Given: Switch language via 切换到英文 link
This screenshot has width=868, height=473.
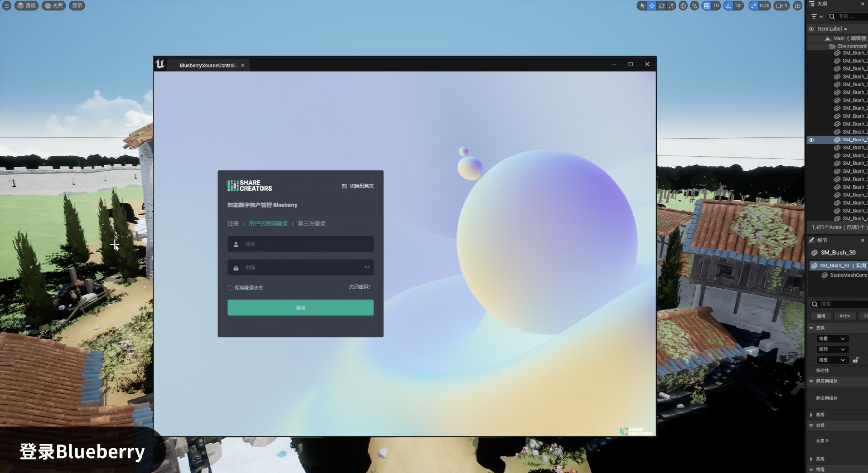Looking at the screenshot, I should pyautogui.click(x=362, y=186).
